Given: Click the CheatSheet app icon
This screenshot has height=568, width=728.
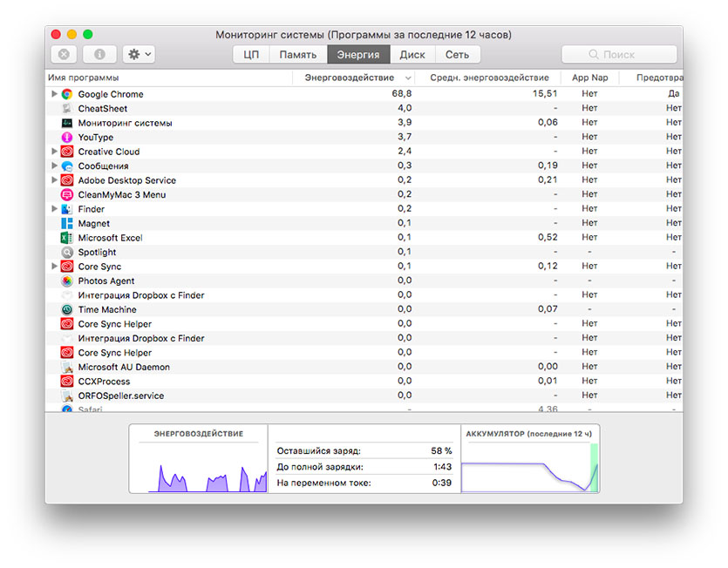Looking at the screenshot, I should 67,109.
